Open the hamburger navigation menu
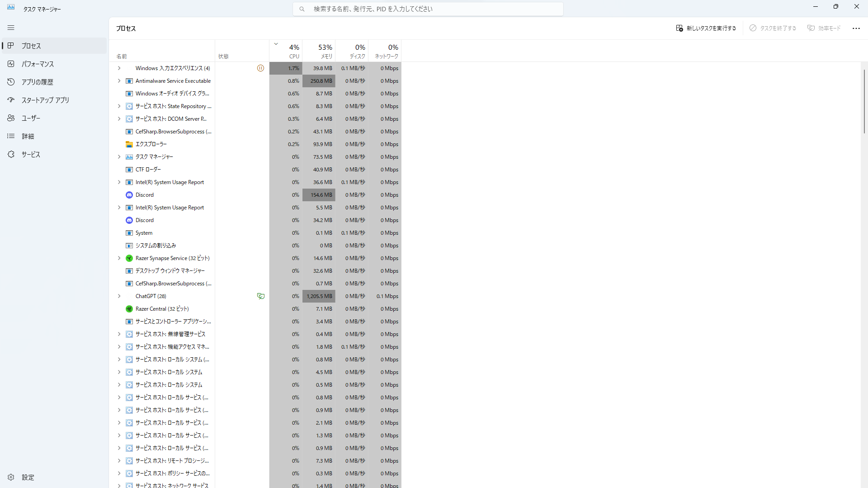This screenshot has height=488, width=868. [11, 28]
